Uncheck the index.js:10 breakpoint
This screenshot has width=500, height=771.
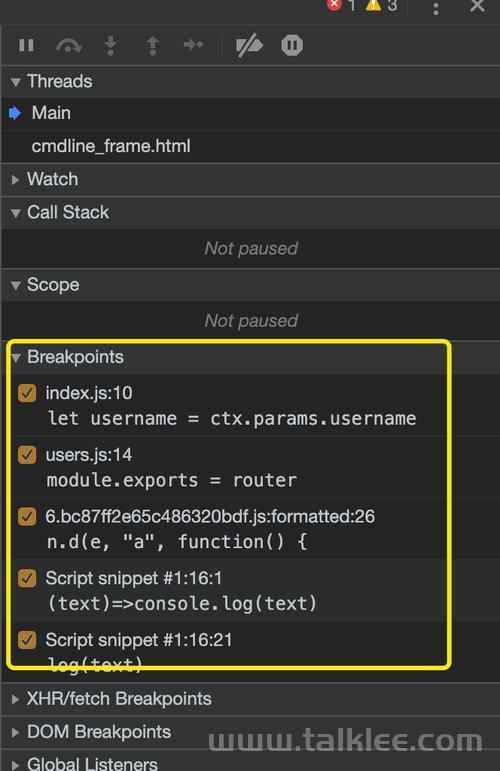pos(27,393)
